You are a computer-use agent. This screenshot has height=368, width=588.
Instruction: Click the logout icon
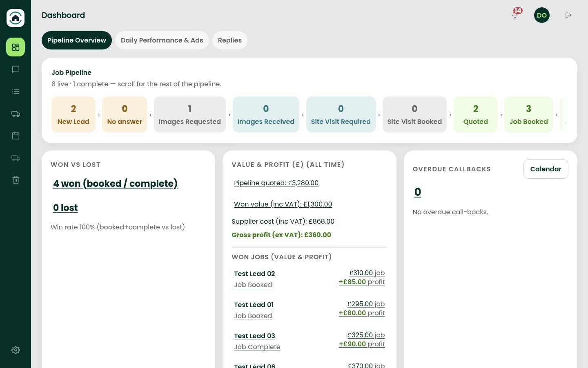(x=568, y=15)
